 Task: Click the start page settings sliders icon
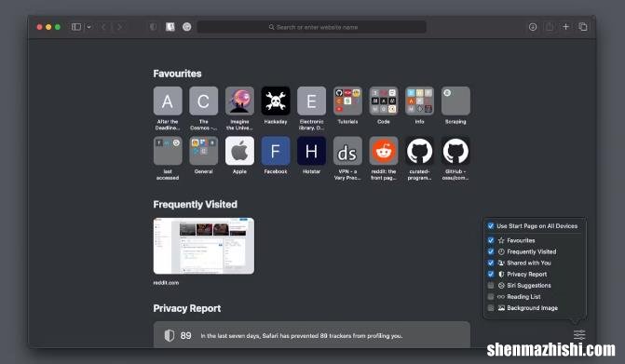click(x=579, y=334)
